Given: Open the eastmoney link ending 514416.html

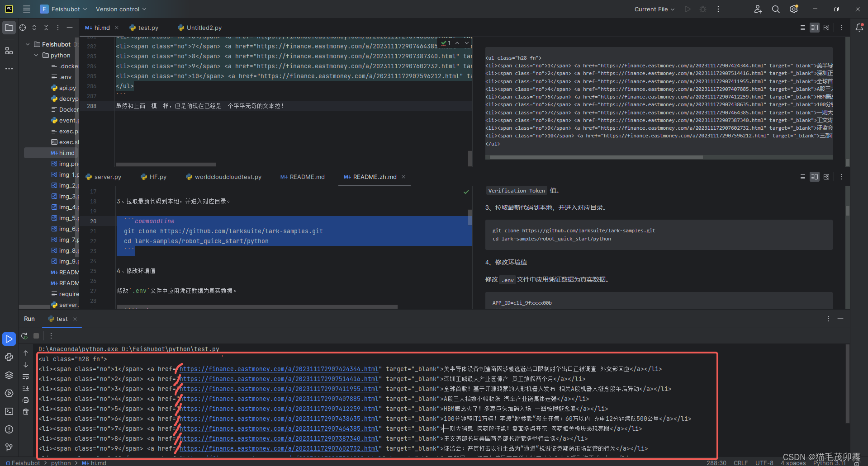Looking at the screenshot, I should [279, 379].
